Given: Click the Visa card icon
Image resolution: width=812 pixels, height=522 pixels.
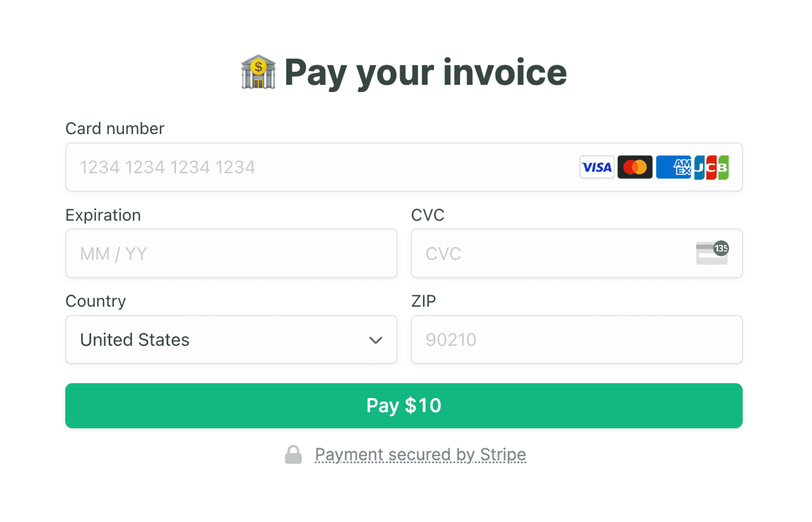Looking at the screenshot, I should [x=597, y=167].
